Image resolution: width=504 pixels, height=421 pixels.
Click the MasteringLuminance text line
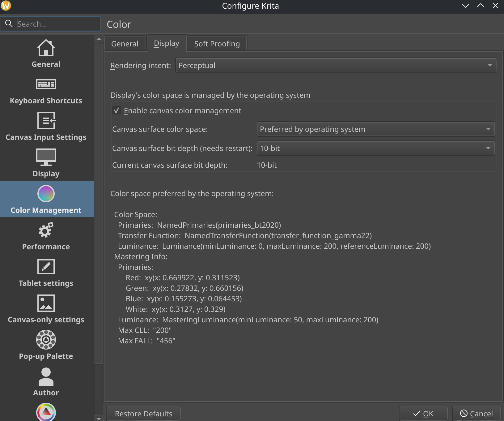(x=248, y=320)
